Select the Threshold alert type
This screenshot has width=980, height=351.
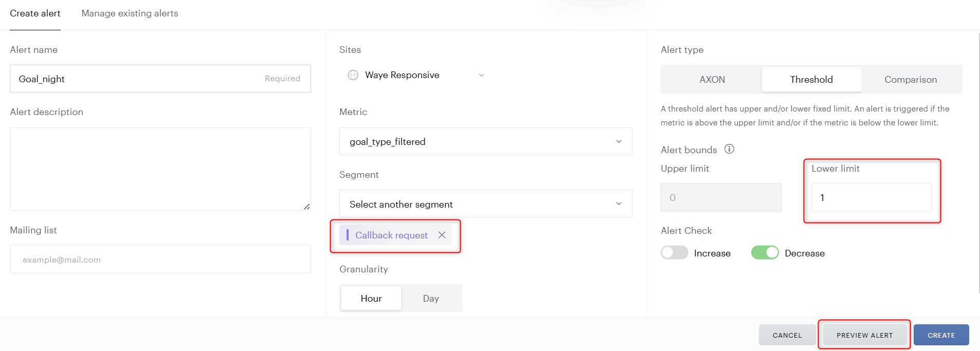811,80
